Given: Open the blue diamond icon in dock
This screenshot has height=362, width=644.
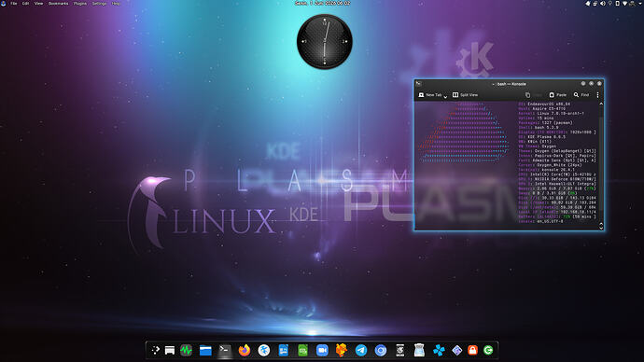Looking at the screenshot, I should 456,350.
